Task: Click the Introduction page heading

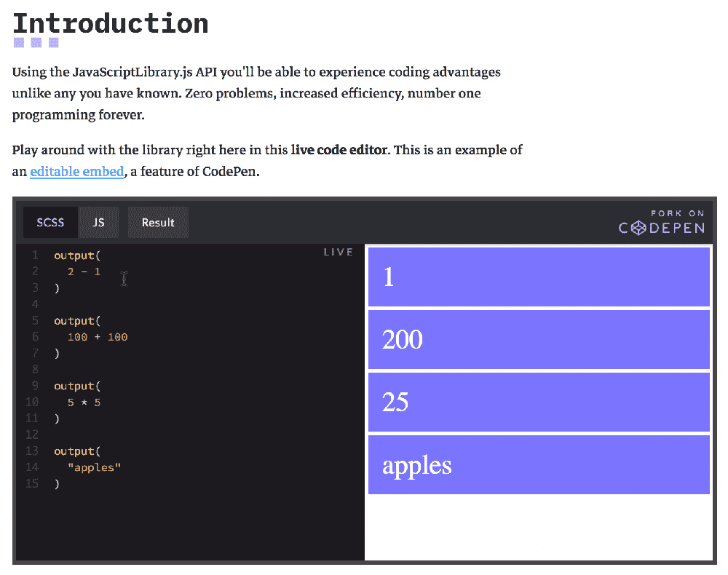Action: (110, 24)
